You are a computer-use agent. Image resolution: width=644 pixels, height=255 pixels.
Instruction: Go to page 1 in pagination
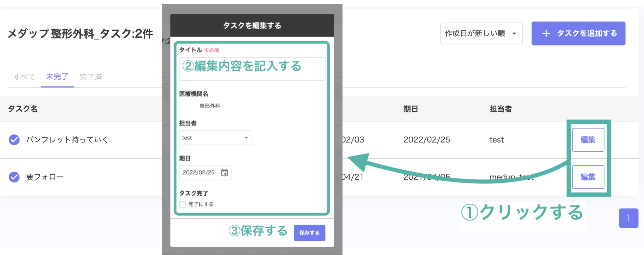tap(629, 218)
